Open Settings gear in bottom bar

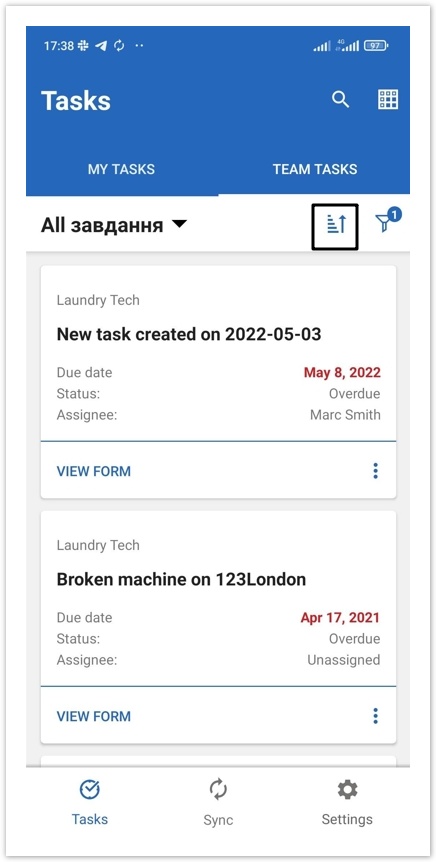pyautogui.click(x=347, y=790)
